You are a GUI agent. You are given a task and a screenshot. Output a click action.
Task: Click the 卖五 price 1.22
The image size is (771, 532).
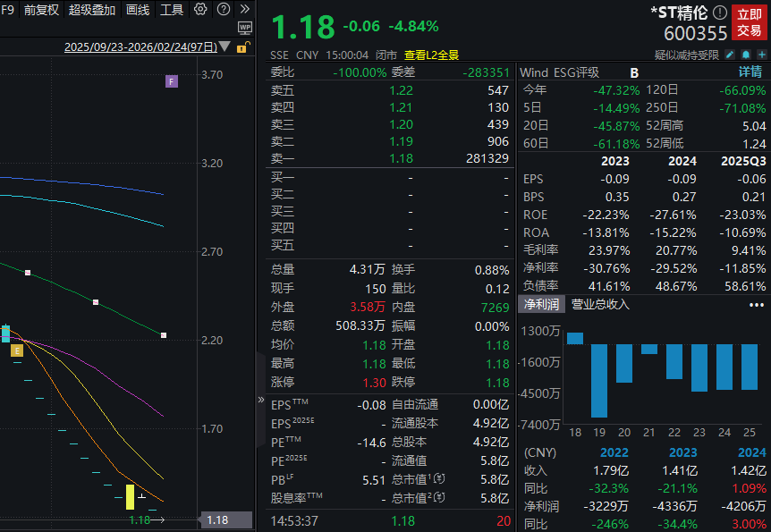coord(402,90)
